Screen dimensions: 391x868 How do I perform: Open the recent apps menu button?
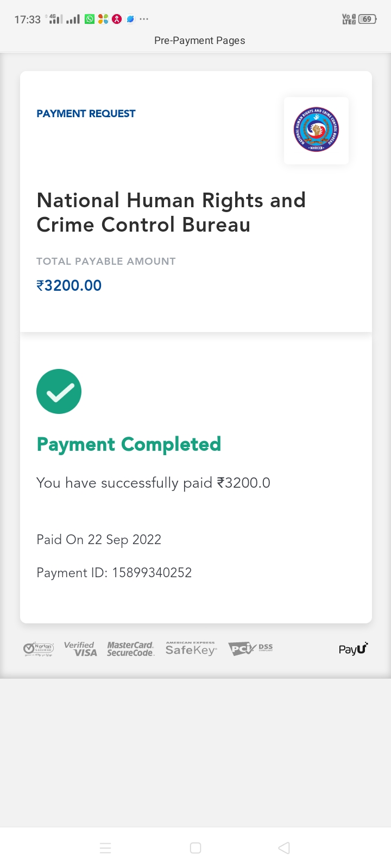click(105, 848)
